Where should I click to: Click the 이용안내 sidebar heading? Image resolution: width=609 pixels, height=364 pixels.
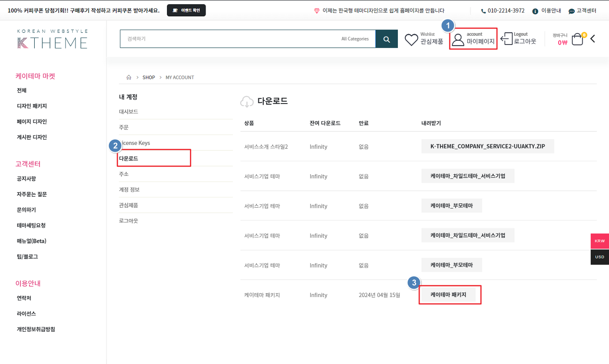point(28,283)
